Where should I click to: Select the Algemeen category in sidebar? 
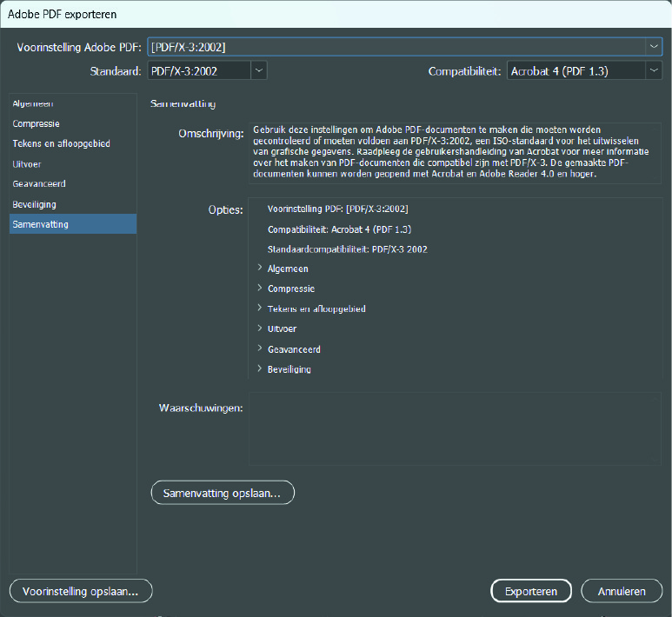pyautogui.click(x=33, y=103)
